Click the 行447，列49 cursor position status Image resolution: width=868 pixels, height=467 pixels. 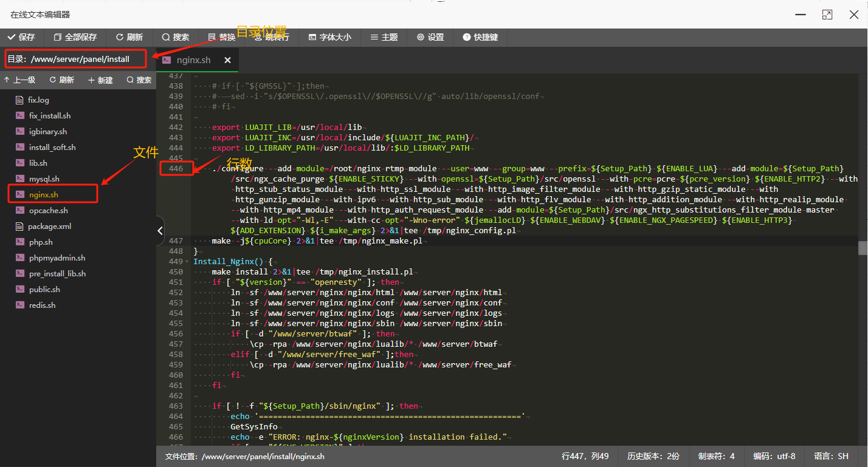click(x=585, y=456)
